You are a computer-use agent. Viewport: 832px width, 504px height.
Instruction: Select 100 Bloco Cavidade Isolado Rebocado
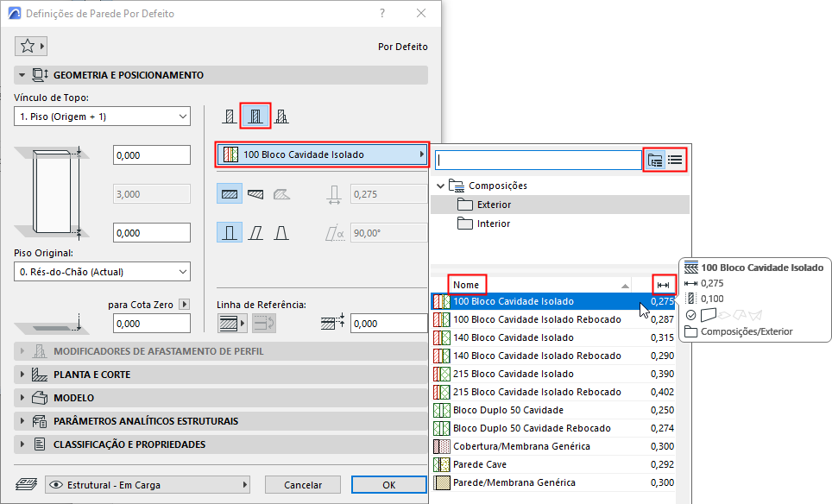click(553, 319)
